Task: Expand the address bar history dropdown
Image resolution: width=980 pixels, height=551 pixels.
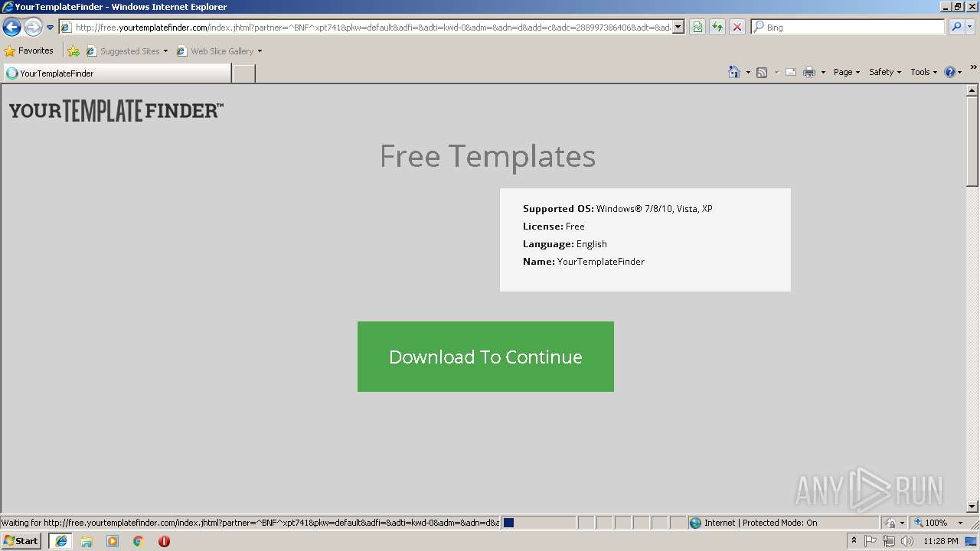Action: 678,28
